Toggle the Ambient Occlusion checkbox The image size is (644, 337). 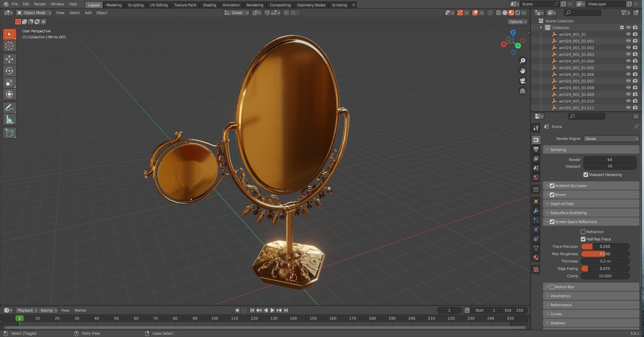pos(552,186)
